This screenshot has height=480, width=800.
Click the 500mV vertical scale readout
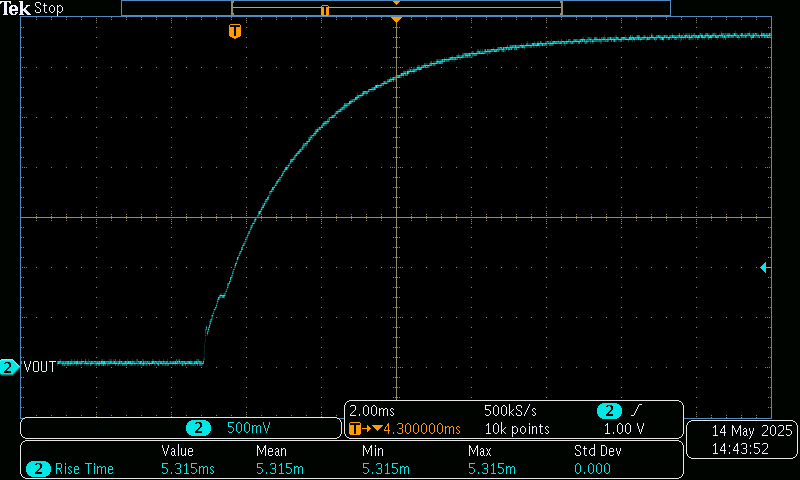[248, 428]
